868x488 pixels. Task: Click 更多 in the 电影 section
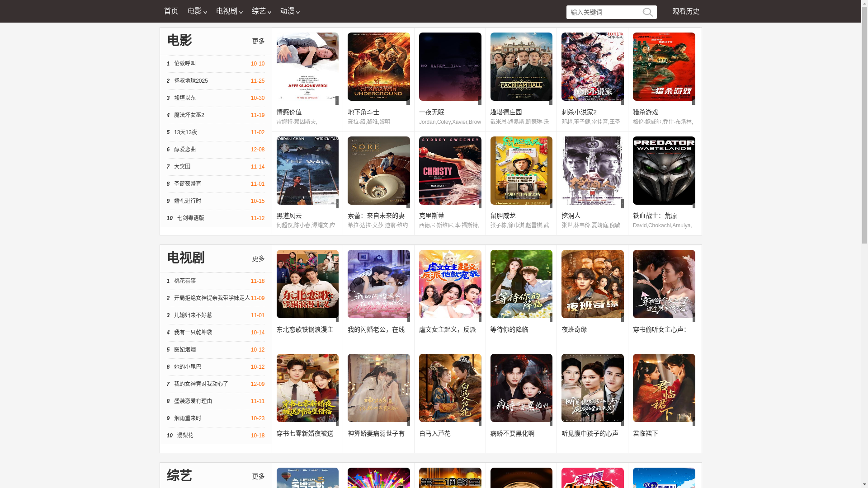[258, 41]
